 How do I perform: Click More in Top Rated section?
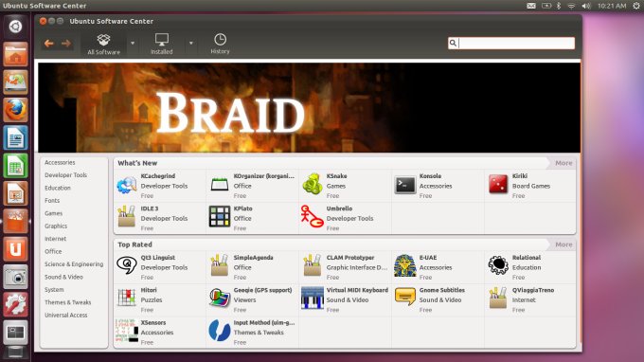point(563,244)
